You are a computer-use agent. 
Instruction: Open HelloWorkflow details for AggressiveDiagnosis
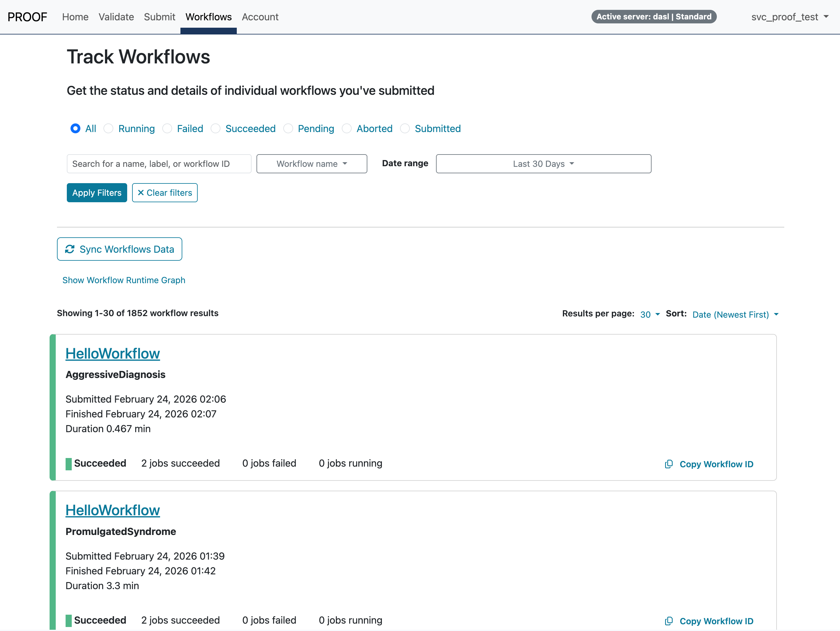click(x=112, y=353)
